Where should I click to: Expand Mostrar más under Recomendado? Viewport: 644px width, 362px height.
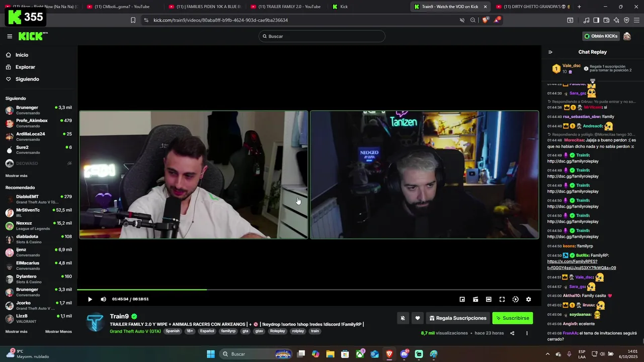point(16,331)
